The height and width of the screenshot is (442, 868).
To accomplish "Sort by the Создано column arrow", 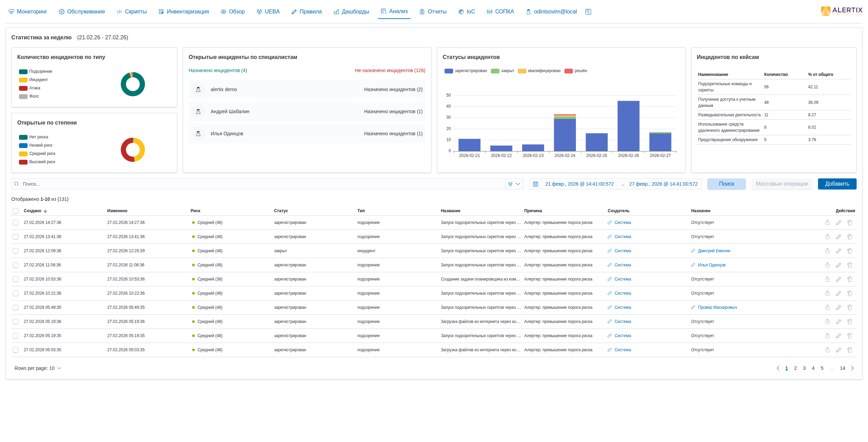I will click(45, 211).
